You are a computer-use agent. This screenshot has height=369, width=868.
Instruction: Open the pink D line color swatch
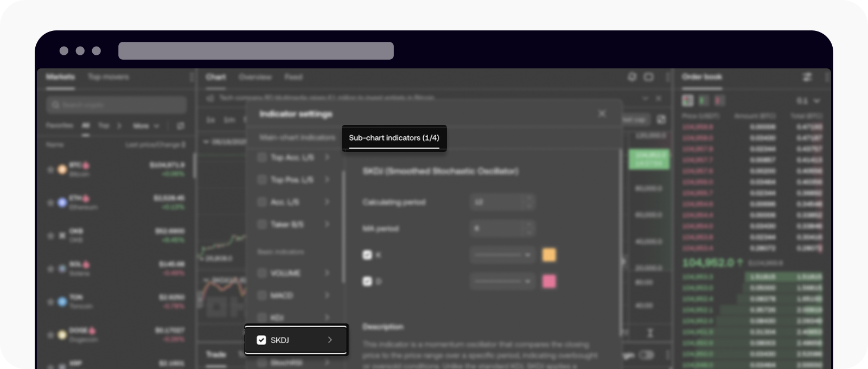[x=549, y=281]
